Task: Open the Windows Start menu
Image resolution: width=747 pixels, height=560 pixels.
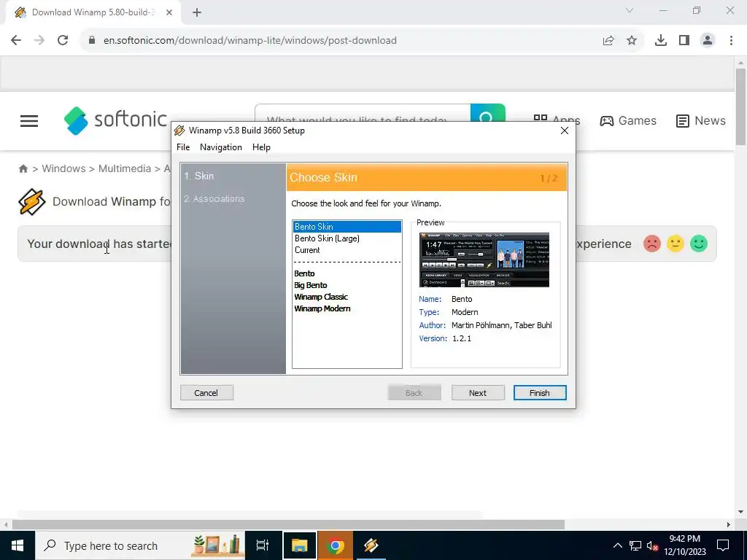Action: pos(18,545)
